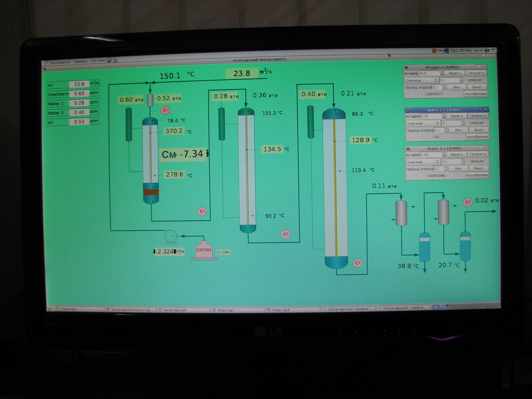Image resolution: width=532 pixels, height=399 pixels.
Task: Click the C4 sampling point marker
Action: pos(358,263)
